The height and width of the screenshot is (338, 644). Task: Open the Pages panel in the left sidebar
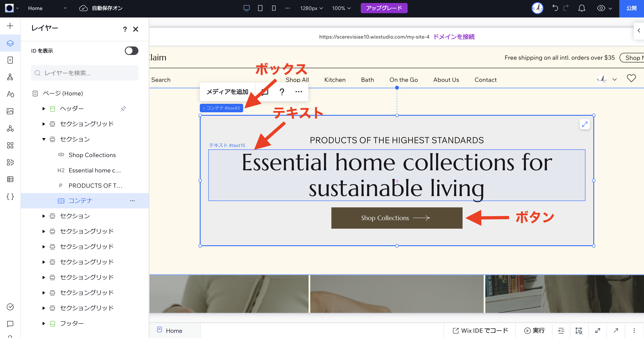point(10,60)
